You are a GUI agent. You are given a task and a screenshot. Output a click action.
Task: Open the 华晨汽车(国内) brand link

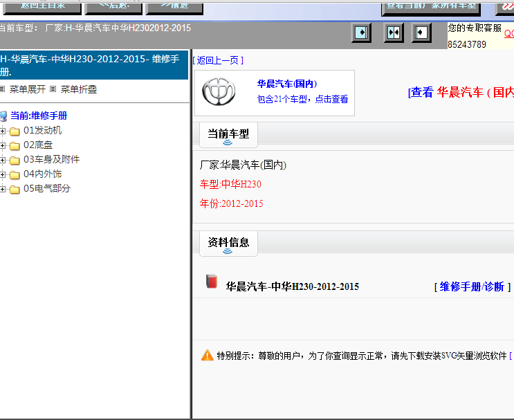point(287,84)
